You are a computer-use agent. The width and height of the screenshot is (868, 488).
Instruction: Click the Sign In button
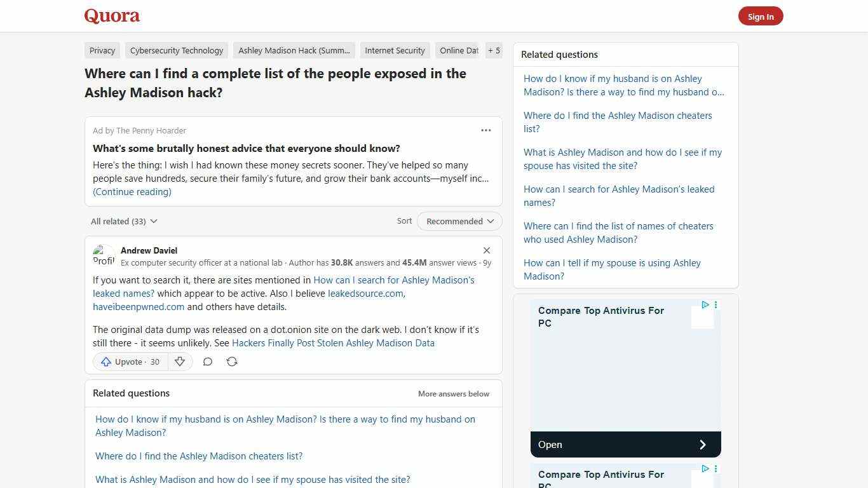[761, 16]
